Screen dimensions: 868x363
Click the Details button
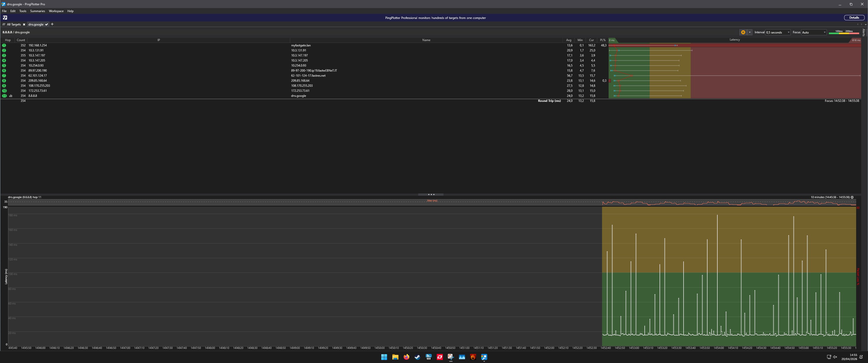coord(854,18)
